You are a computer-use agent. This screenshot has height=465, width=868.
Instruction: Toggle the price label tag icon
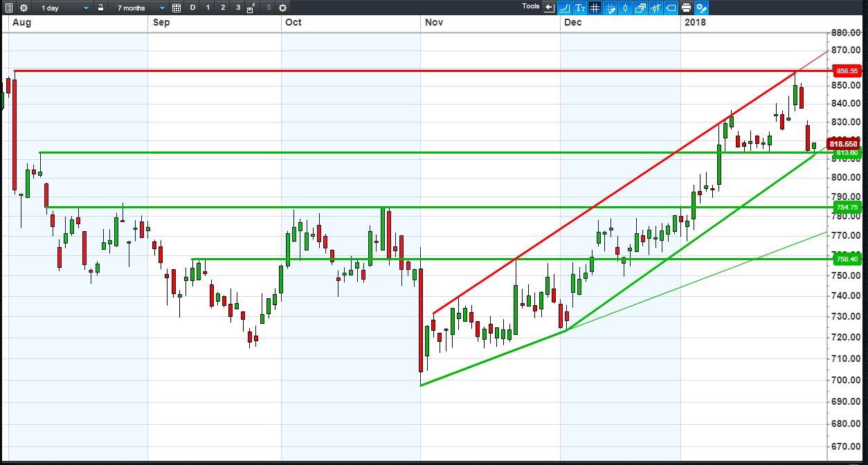[x=671, y=8]
